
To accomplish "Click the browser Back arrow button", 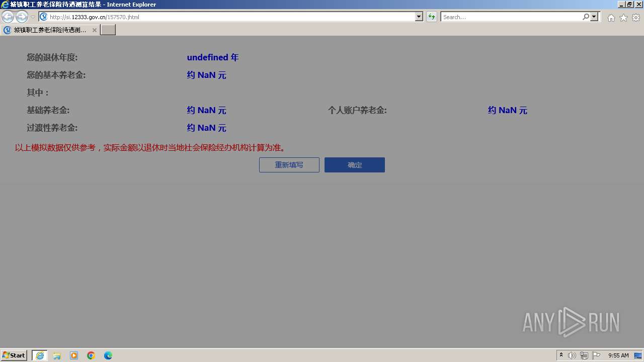I will [x=8, y=17].
